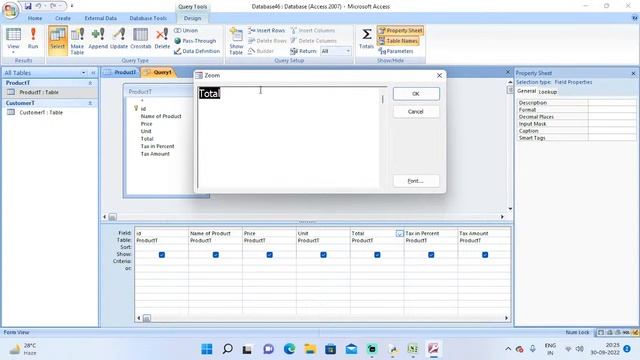This screenshot has width=640, height=360.
Task: Close the Zoom dialog
Action: click(x=439, y=76)
